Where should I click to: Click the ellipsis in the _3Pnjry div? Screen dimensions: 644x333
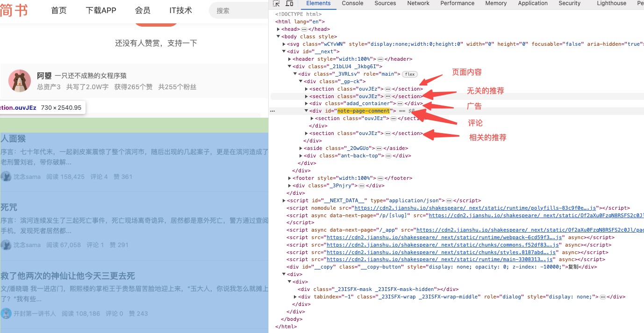point(361,185)
